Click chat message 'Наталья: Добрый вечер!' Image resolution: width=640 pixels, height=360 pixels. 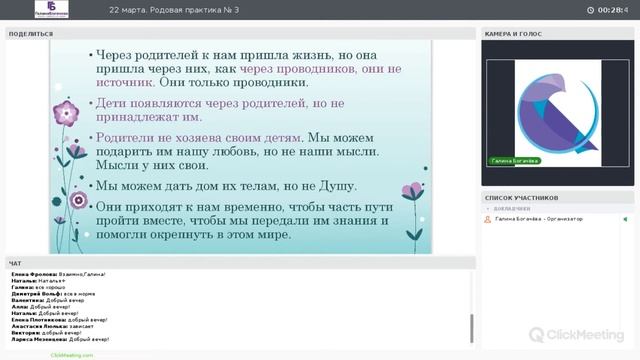click(x=45, y=313)
